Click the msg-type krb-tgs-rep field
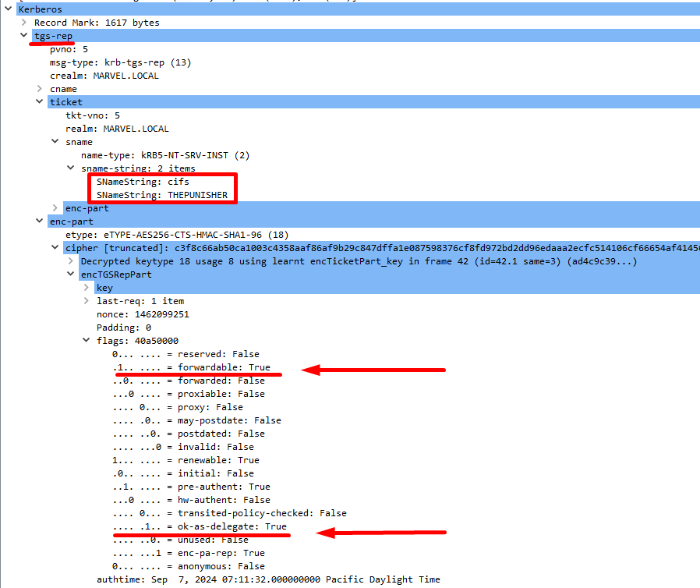700x588 pixels. click(x=120, y=62)
